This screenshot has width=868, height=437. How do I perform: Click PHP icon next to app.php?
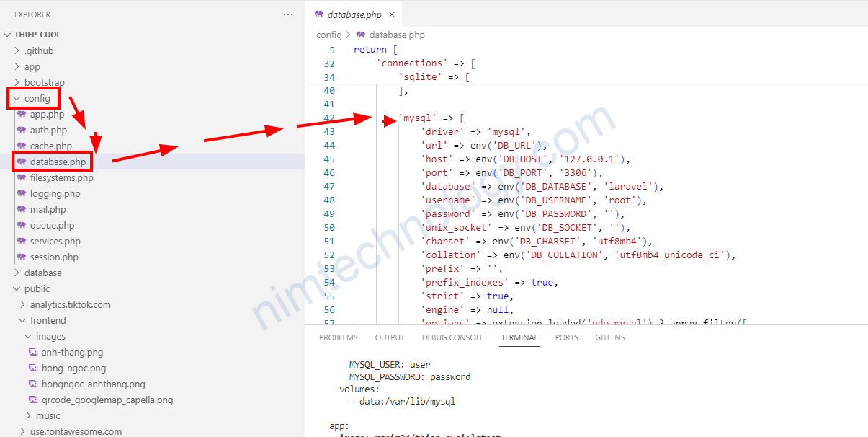22,115
